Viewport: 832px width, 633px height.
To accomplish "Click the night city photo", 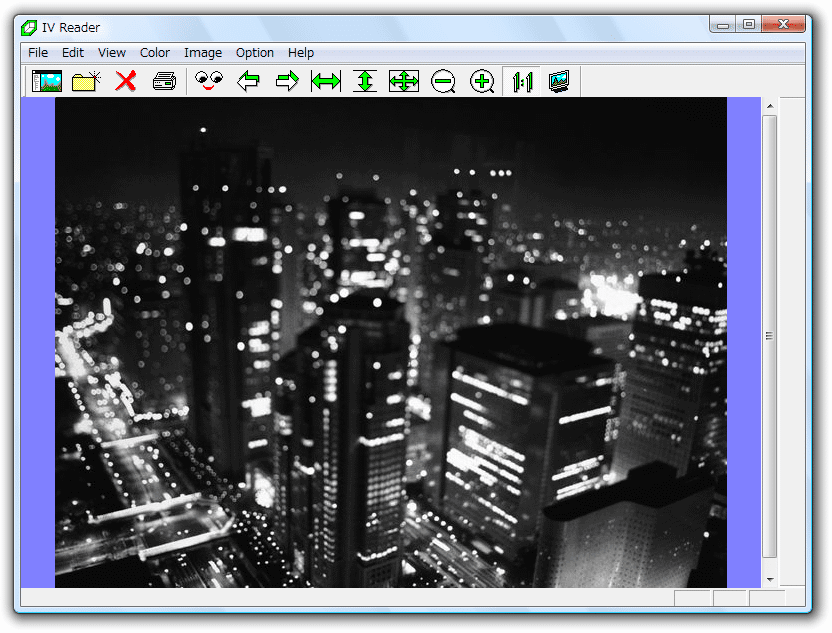I will 391,342.
